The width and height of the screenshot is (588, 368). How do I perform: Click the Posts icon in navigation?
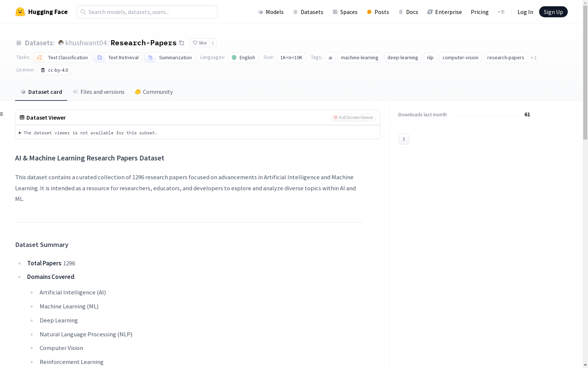pyautogui.click(x=369, y=12)
